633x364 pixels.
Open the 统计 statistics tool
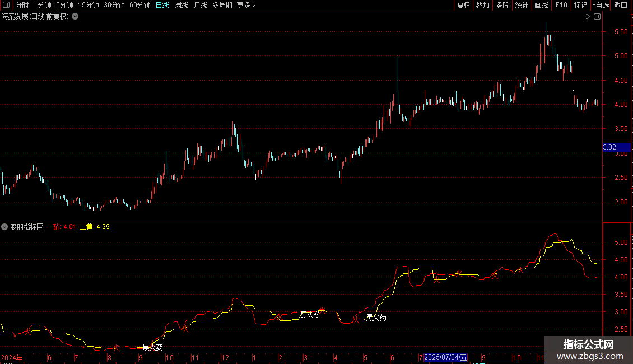pyautogui.click(x=522, y=5)
